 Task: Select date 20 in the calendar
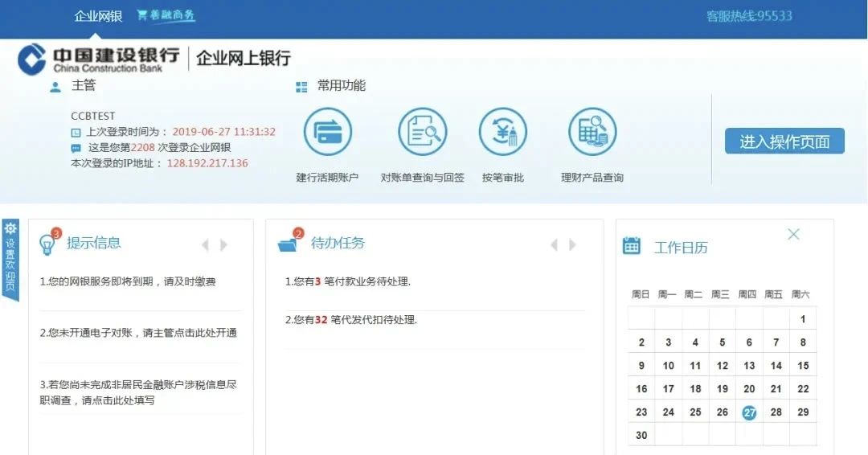(x=749, y=389)
